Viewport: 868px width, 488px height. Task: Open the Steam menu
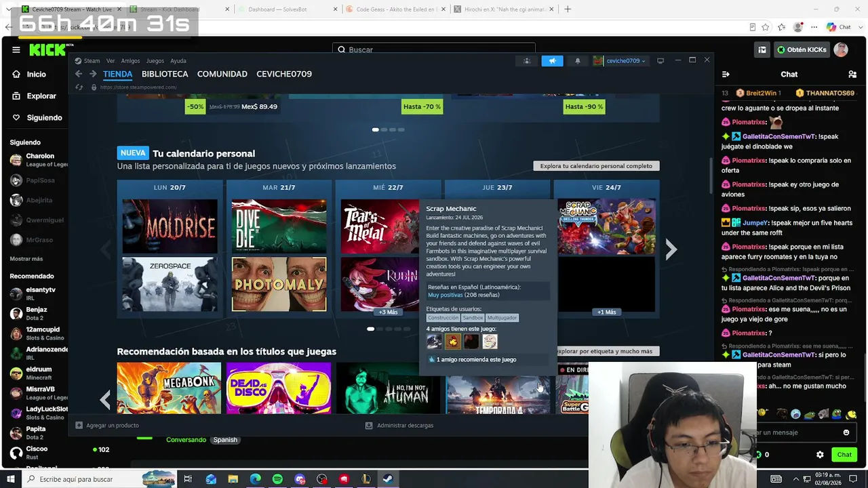click(x=92, y=61)
